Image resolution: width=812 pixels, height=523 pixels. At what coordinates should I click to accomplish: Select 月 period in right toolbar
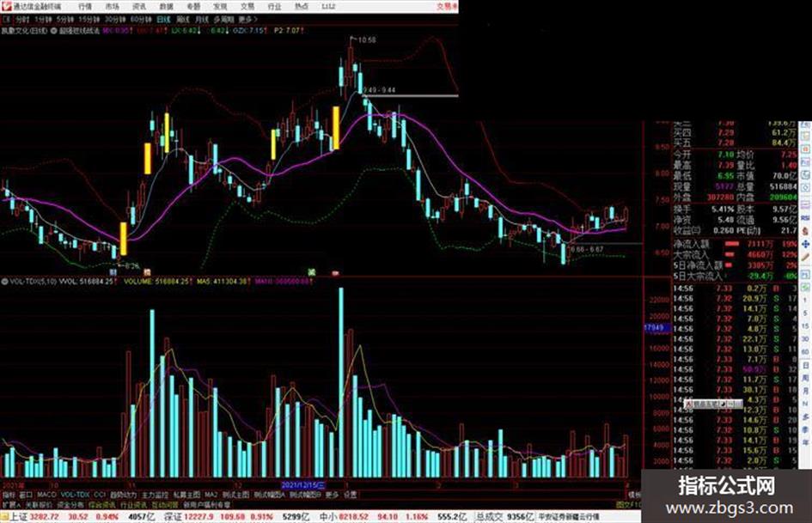point(805,391)
